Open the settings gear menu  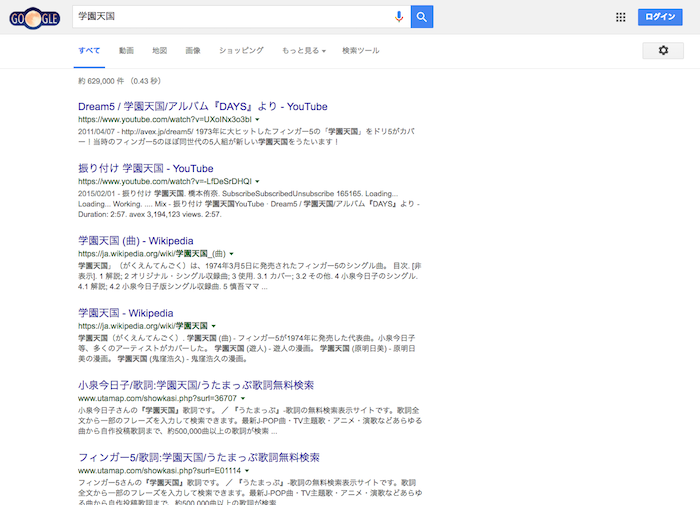[663, 50]
